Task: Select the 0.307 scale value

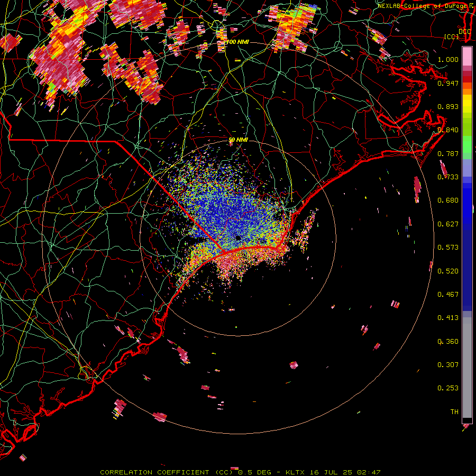Action: point(448,365)
